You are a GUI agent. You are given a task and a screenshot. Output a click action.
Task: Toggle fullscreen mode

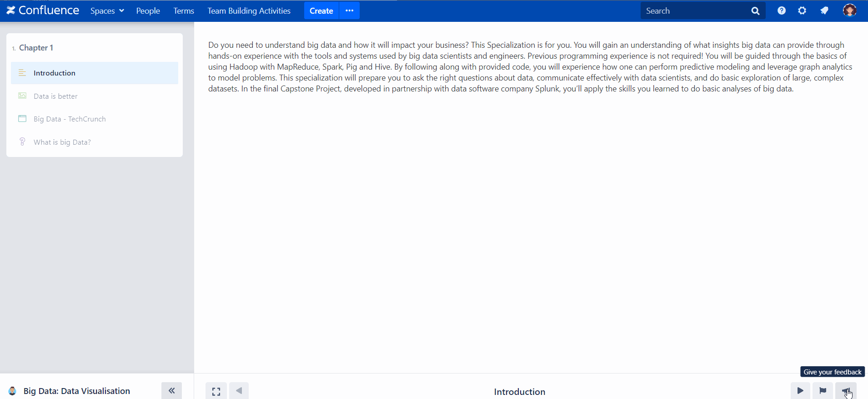(216, 391)
